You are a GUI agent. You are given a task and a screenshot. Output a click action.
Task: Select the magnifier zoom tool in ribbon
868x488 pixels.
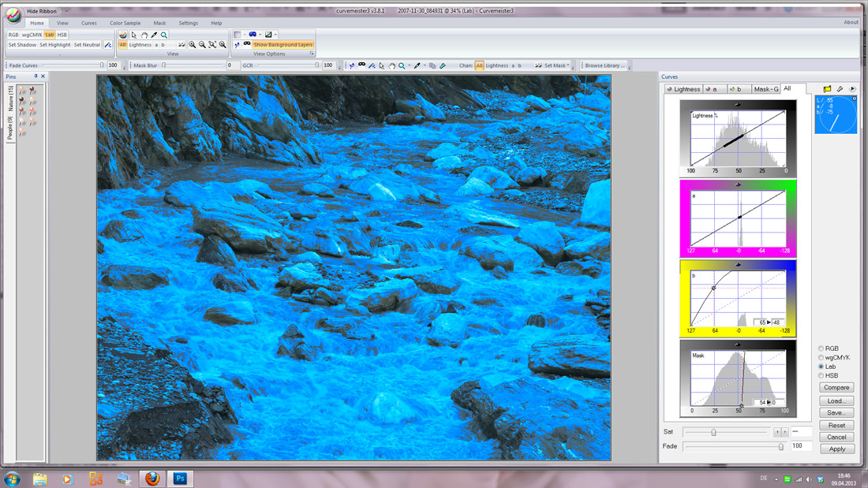(164, 35)
